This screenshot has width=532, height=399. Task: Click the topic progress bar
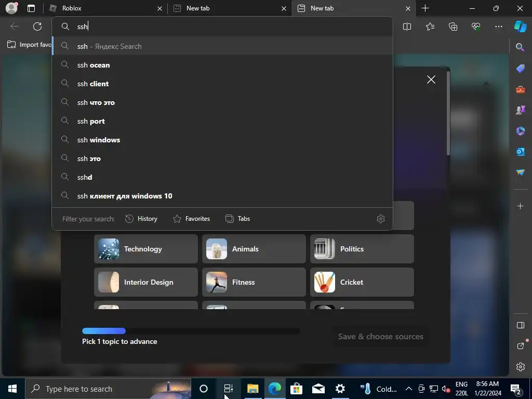coord(191,331)
